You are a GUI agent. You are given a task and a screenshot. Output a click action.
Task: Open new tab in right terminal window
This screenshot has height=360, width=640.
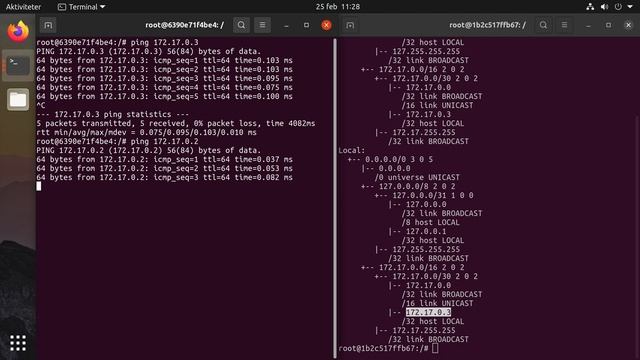point(350,25)
